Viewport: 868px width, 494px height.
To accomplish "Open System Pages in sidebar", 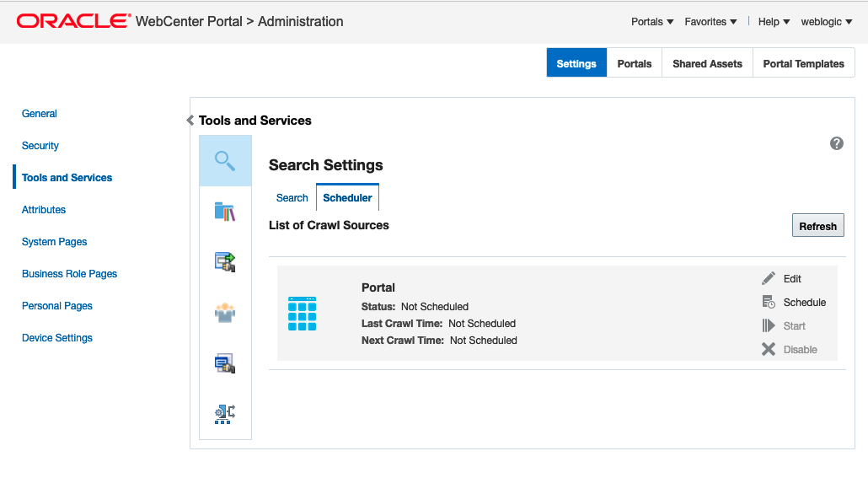I will coord(54,242).
